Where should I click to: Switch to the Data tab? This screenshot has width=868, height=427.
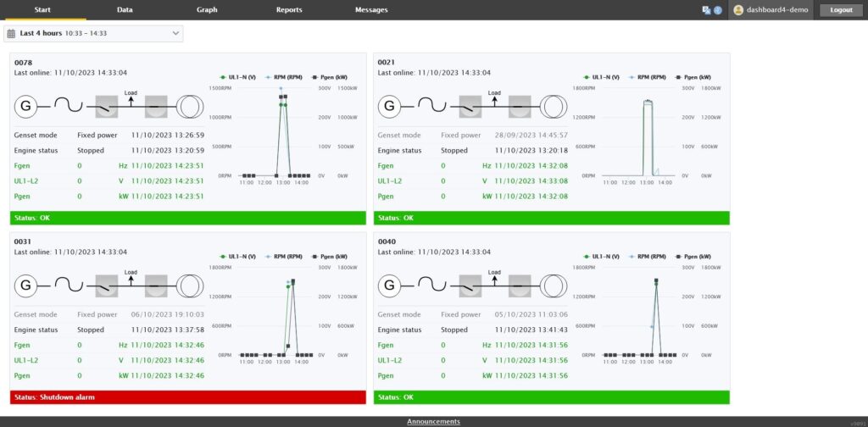(x=125, y=10)
